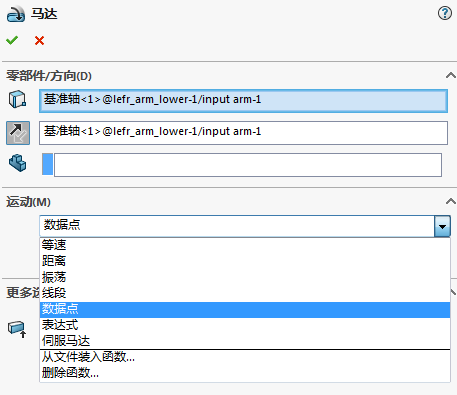Click the relative component icon
Screen dimensions: 457x395
[x=17, y=163]
